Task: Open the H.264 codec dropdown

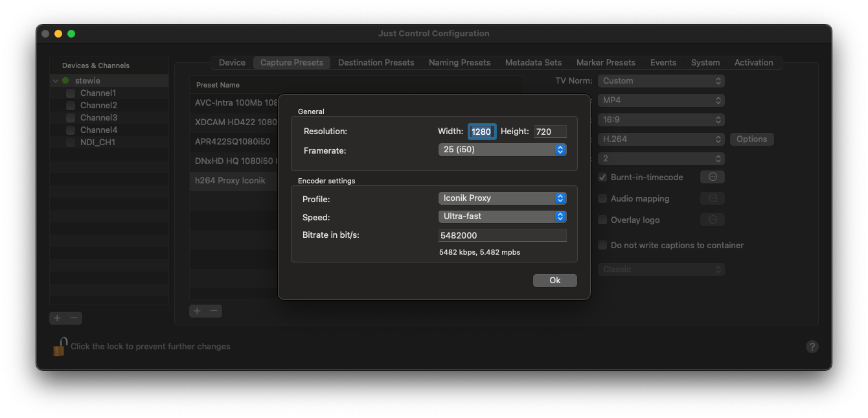Action: click(x=661, y=139)
